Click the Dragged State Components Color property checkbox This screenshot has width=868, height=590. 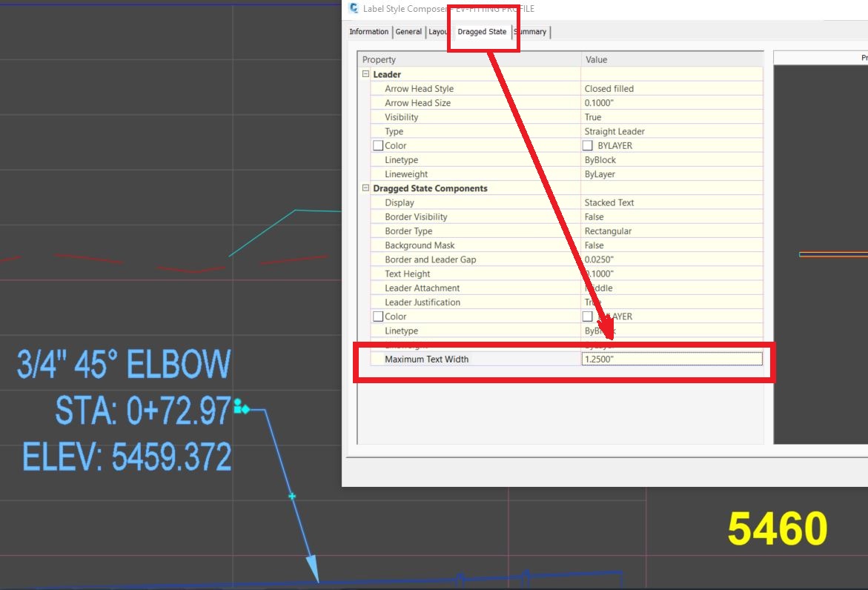pyautogui.click(x=378, y=316)
